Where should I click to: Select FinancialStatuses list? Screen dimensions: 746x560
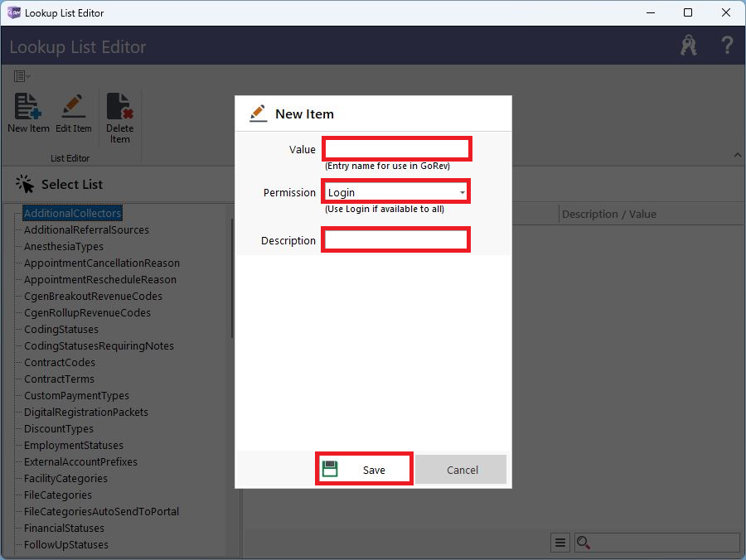click(x=64, y=529)
